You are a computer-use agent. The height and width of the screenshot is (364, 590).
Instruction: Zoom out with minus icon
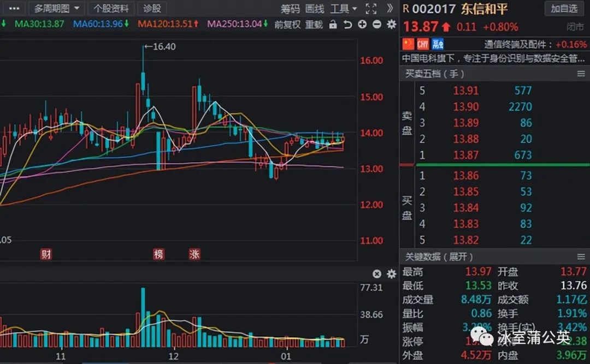(x=376, y=25)
